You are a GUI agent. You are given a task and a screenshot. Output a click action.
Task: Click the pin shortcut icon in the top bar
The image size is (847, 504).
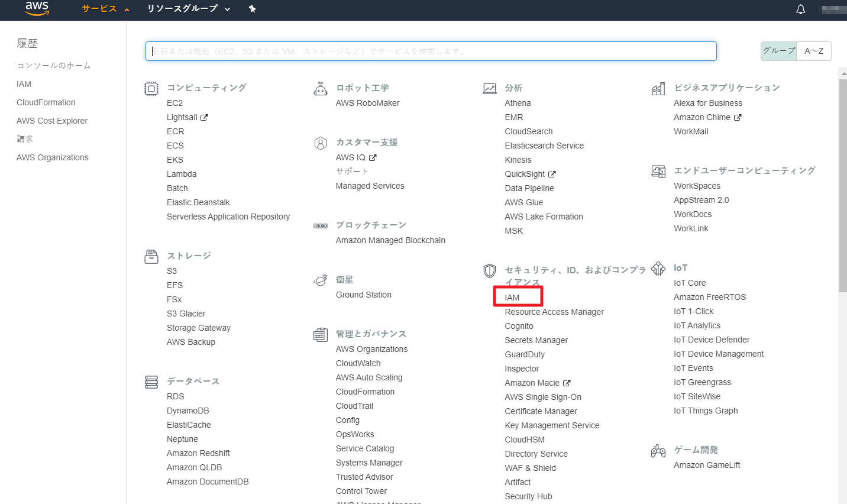[253, 9]
